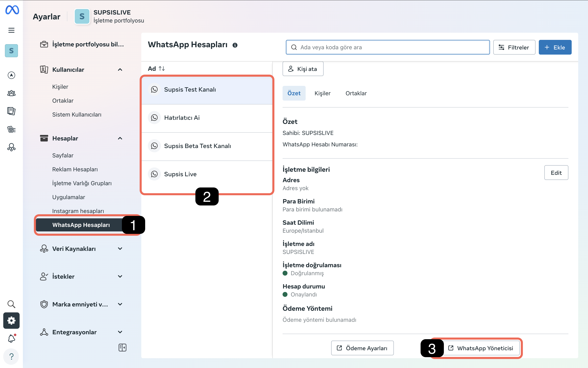Screen dimensions: 588x368
Task: Click WhatsApp icon for Supsis Live
Action: 154,174
